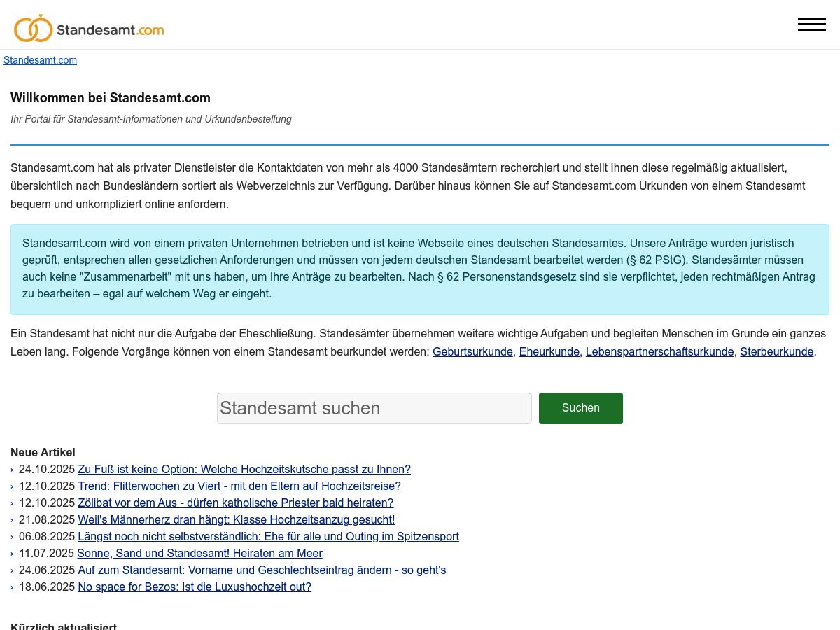The image size is (840, 630).
Task: Click the green Suchen button
Action: click(x=581, y=408)
